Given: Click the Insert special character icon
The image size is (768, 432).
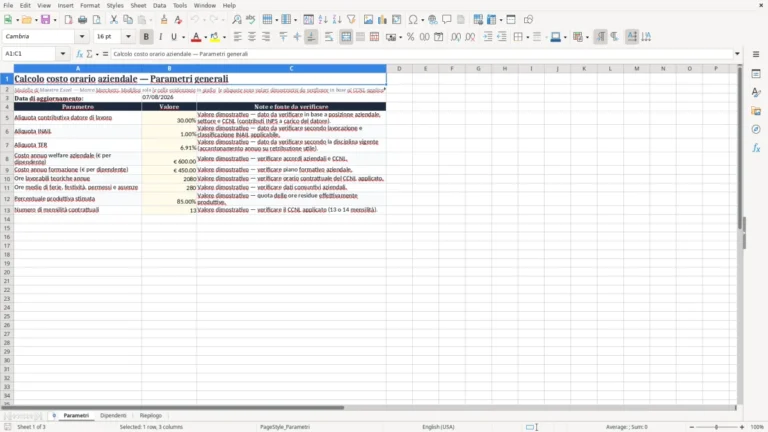Looking at the screenshot, I should click(x=413, y=20).
